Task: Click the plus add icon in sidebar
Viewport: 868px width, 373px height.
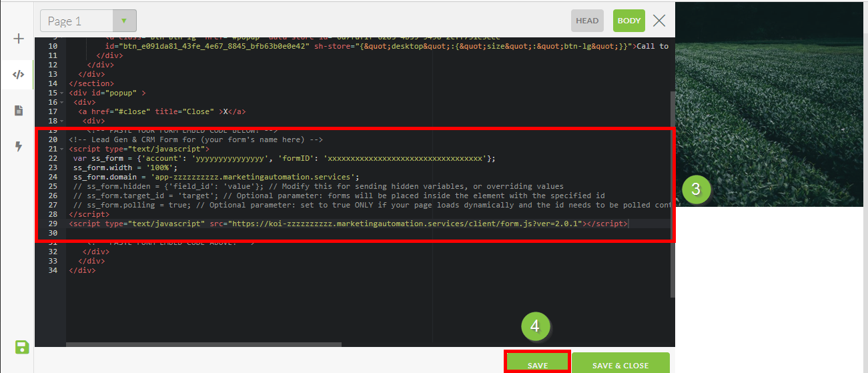Action: pyautogui.click(x=19, y=39)
